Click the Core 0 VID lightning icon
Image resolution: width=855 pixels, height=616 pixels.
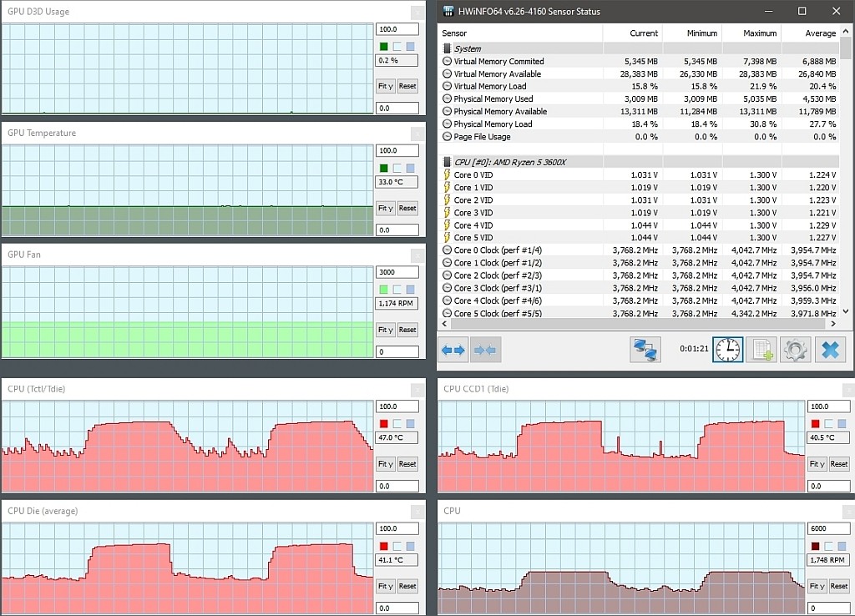pos(448,174)
